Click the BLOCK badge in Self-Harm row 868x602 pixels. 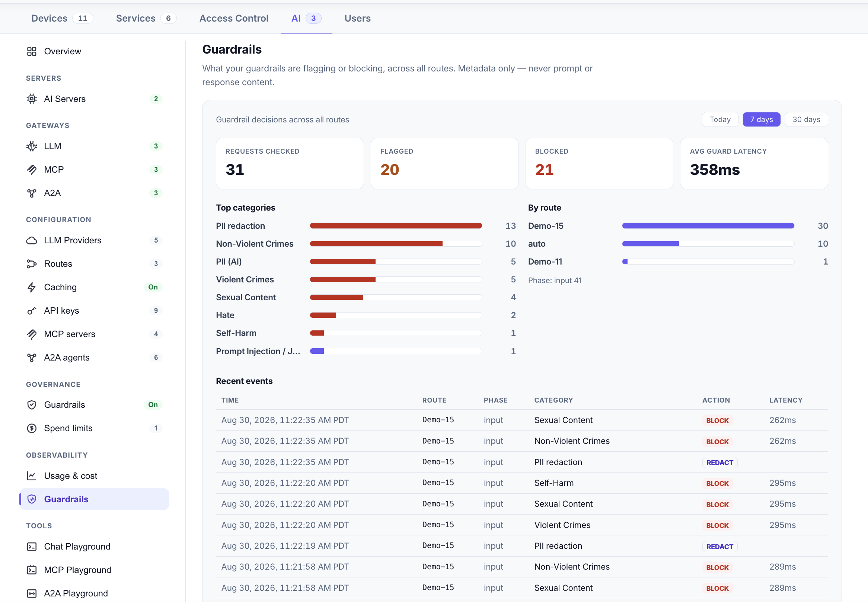click(x=717, y=484)
